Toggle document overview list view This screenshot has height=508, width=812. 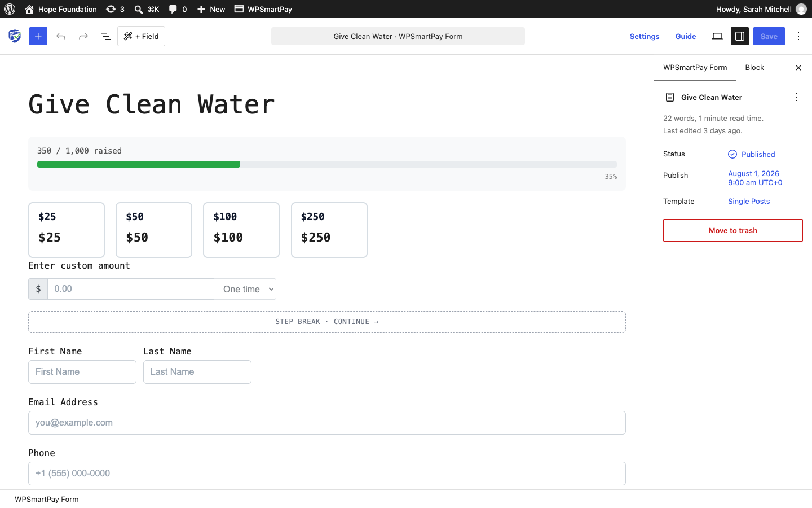[105, 36]
